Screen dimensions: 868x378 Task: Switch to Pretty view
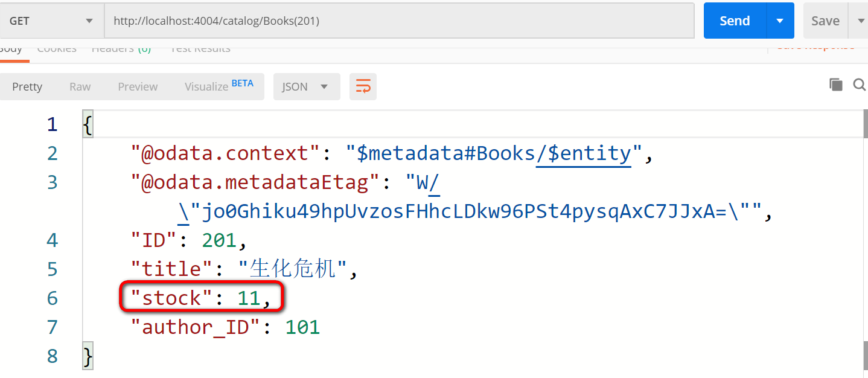pyautogui.click(x=27, y=86)
